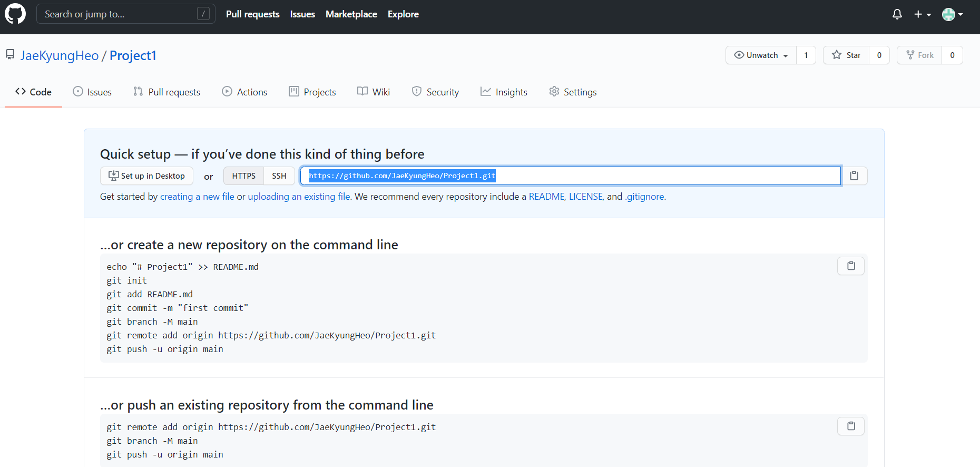Image resolution: width=980 pixels, height=467 pixels.
Task: Click the repository URL field
Action: point(571,176)
